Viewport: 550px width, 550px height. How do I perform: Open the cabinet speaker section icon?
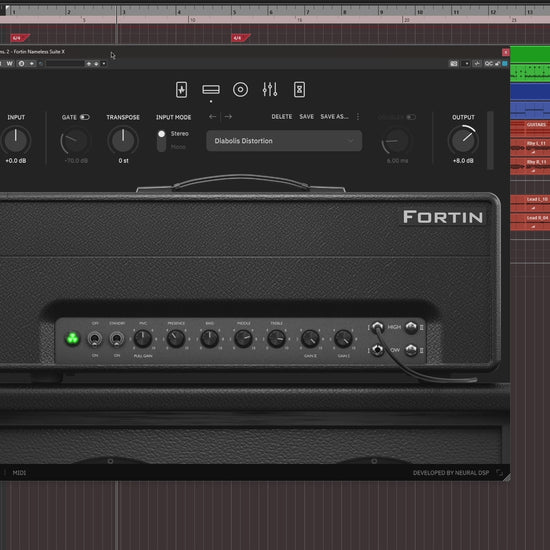[x=240, y=89]
